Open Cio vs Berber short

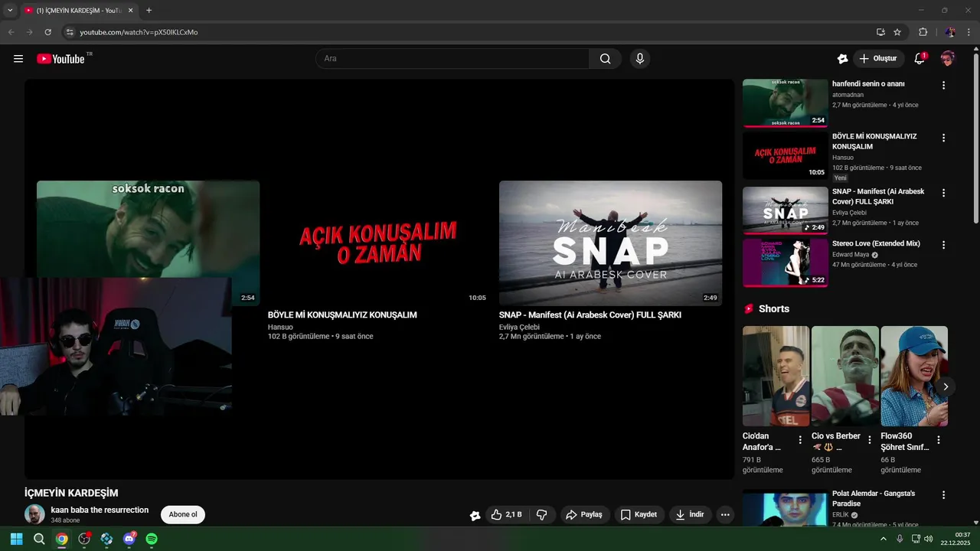pyautogui.click(x=845, y=376)
